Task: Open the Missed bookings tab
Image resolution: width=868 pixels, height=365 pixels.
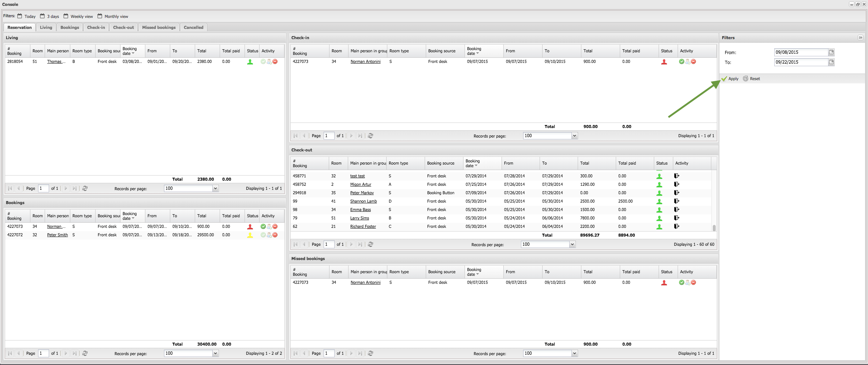Action: (x=159, y=27)
